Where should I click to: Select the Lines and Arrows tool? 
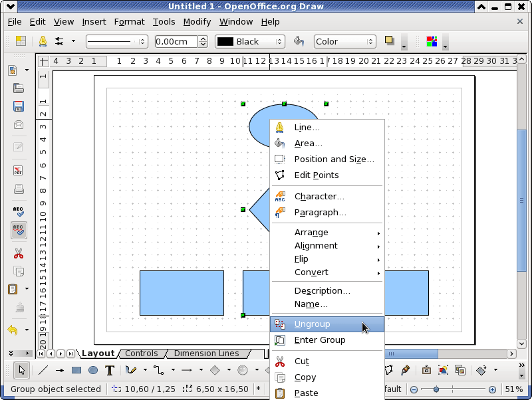click(x=187, y=370)
